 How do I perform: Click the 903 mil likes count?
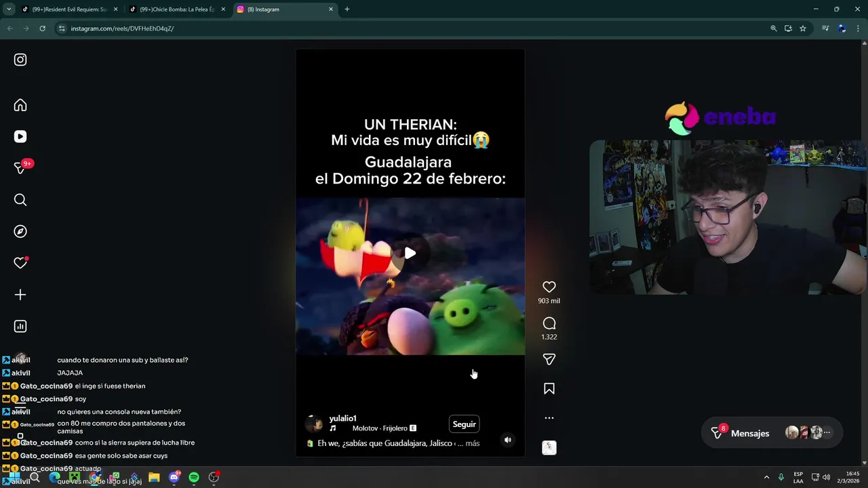click(x=549, y=301)
